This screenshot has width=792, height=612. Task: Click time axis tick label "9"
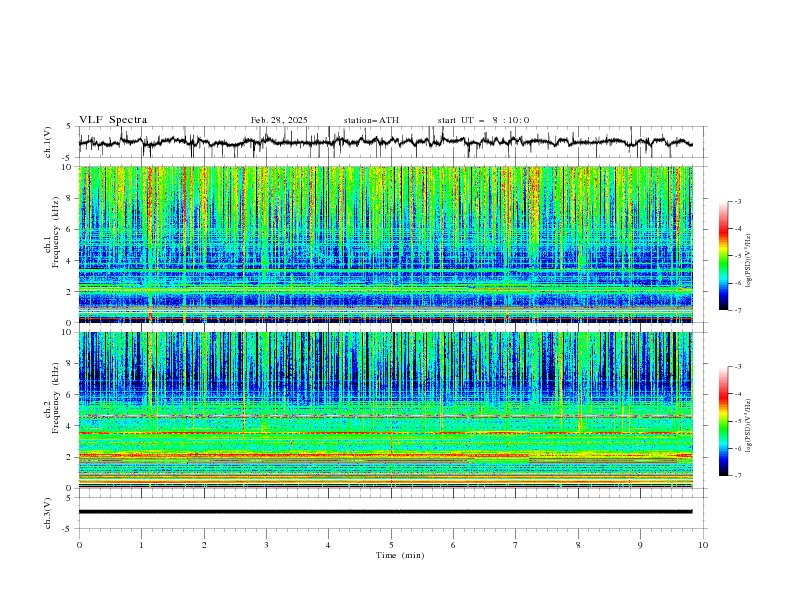[640, 545]
